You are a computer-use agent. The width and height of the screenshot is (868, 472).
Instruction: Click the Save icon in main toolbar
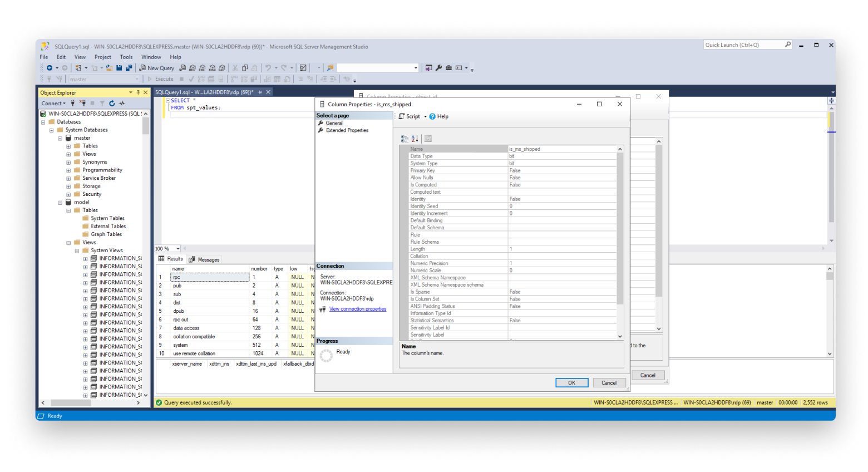pyautogui.click(x=119, y=68)
